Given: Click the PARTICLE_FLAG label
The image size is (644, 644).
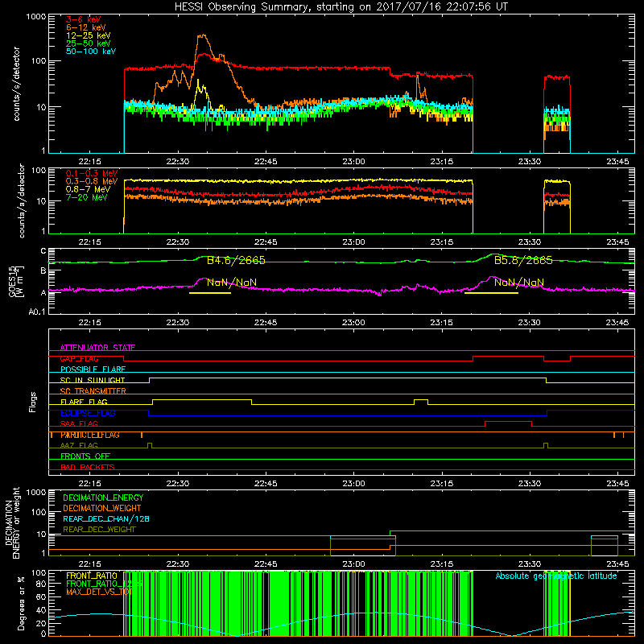Looking at the screenshot, I should coord(90,435).
